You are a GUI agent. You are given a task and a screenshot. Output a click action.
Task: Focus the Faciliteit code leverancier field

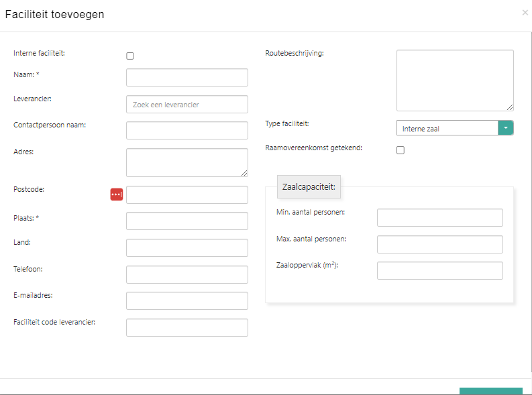(187, 327)
